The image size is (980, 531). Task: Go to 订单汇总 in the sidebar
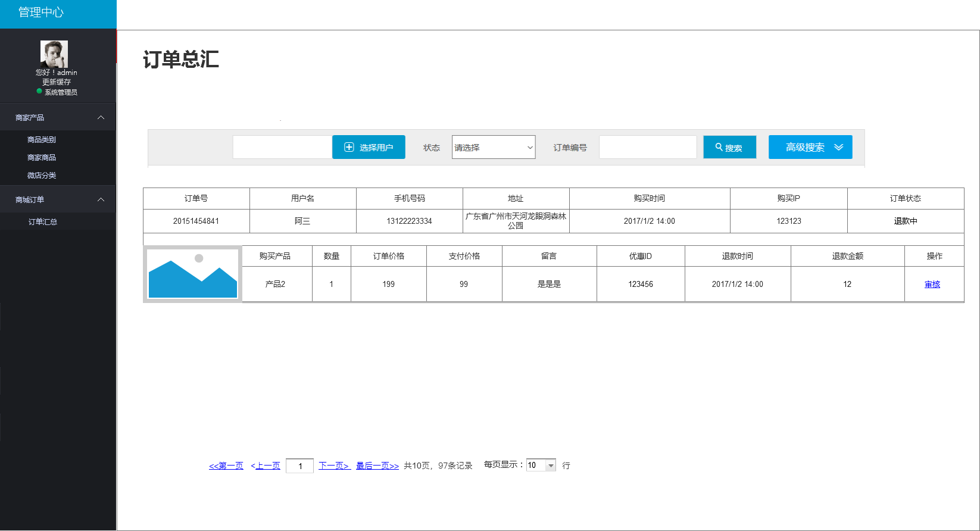[x=43, y=222]
